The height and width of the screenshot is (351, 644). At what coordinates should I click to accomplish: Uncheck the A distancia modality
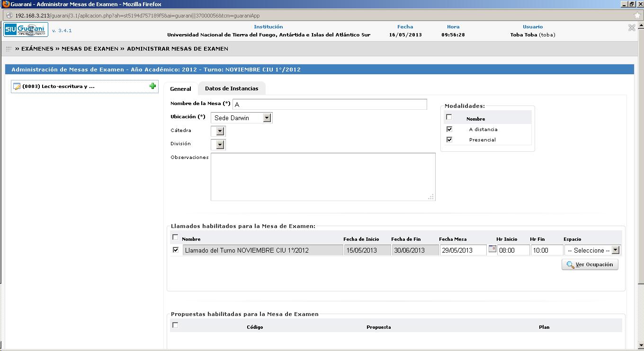coord(449,129)
